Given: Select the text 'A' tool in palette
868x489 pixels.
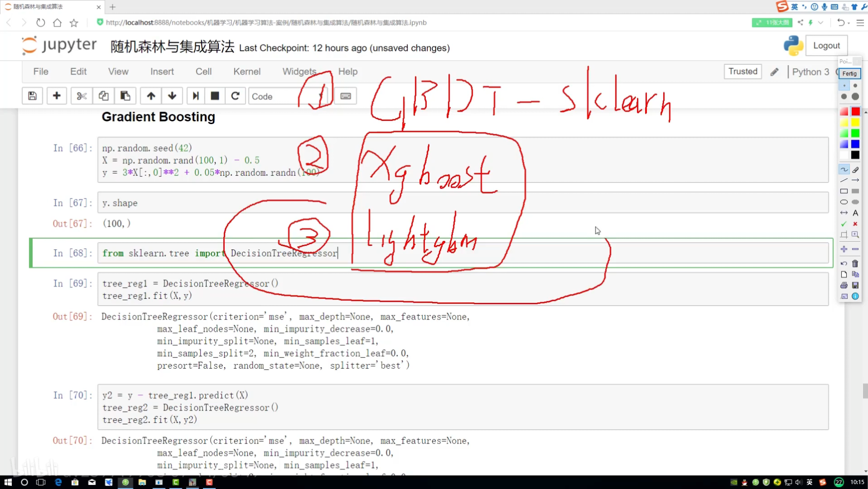Looking at the screenshot, I should tap(855, 213).
